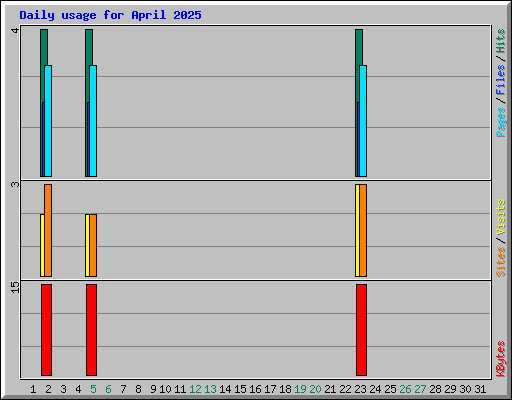512x400 pixels.
Task: Click the red KBytes bar for day 5
Action: point(91,330)
